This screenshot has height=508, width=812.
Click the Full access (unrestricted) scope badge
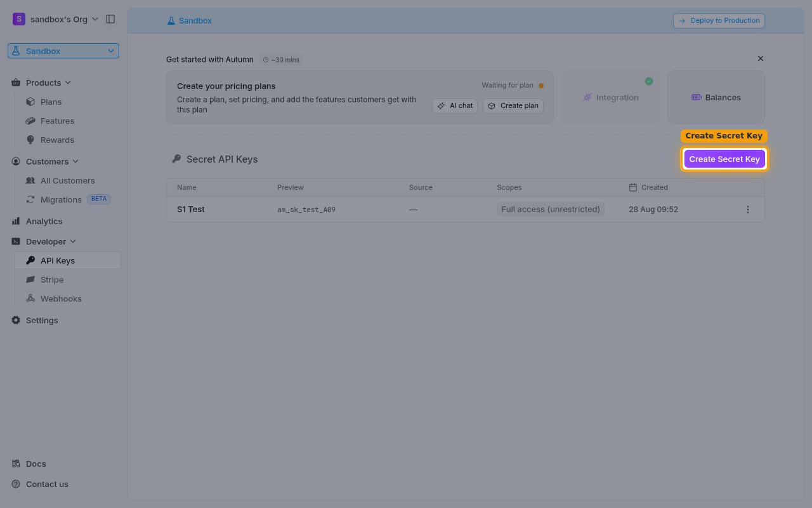click(x=551, y=209)
